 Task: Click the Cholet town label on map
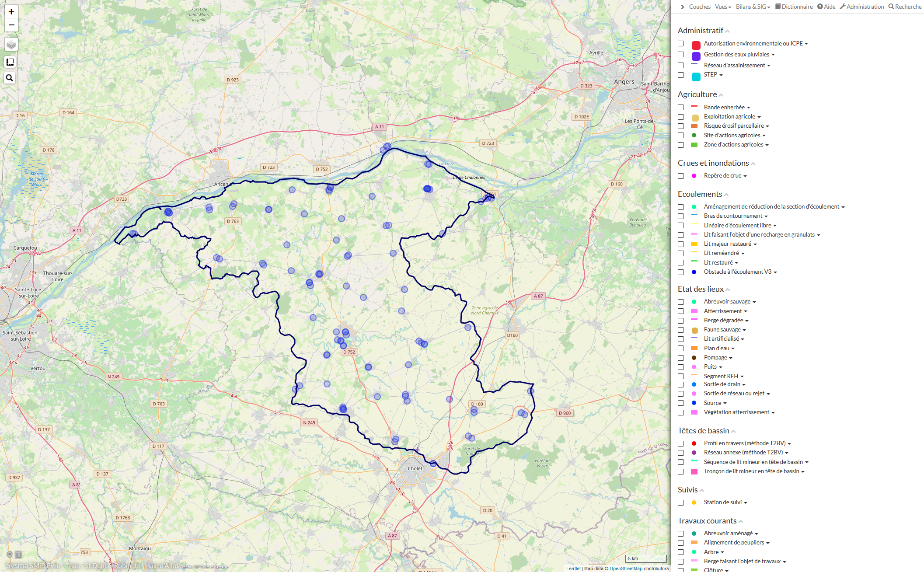click(415, 468)
